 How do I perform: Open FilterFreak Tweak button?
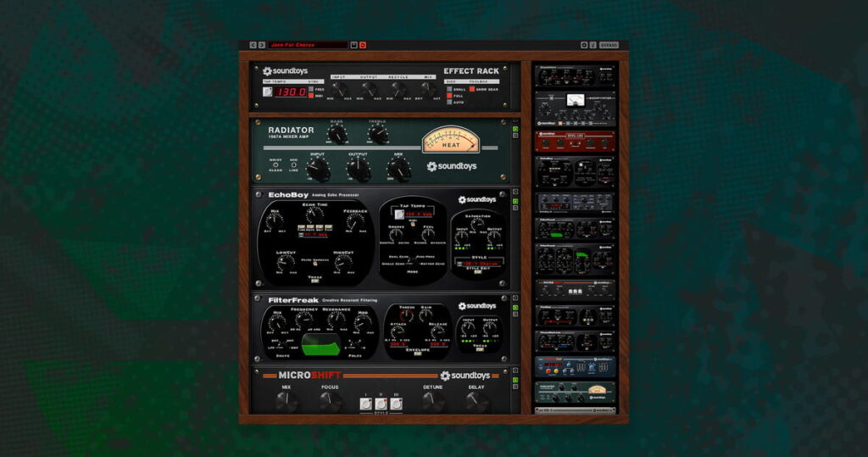click(480, 349)
